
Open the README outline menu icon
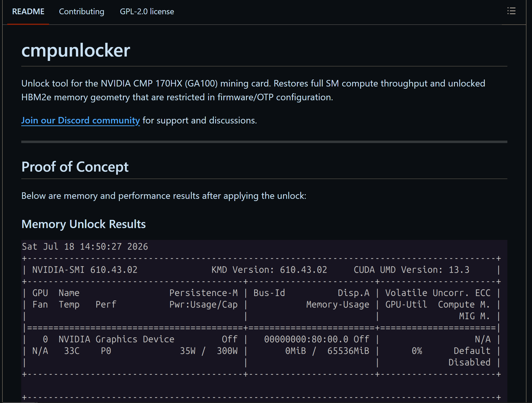coord(511,11)
